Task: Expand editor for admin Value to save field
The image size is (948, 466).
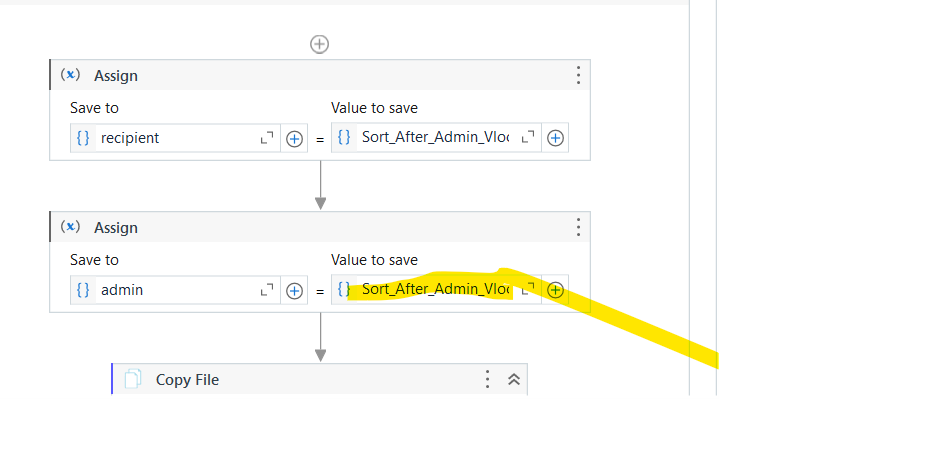Action: (x=528, y=290)
